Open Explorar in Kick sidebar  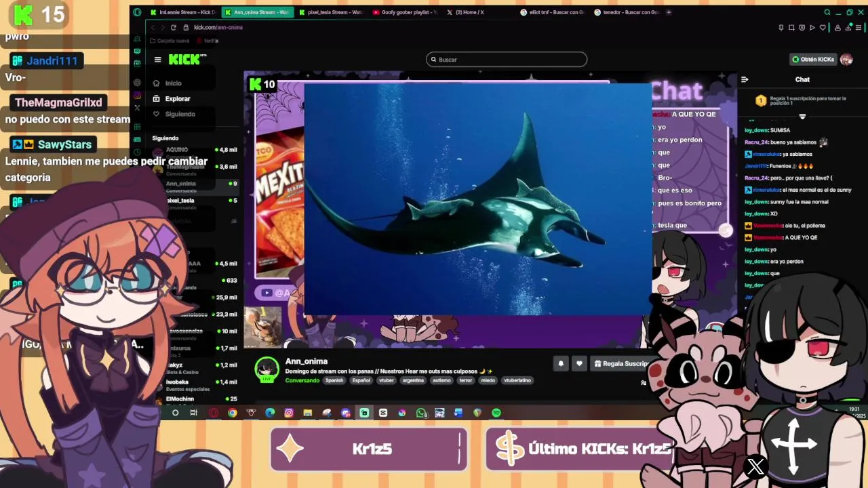[x=177, y=99]
